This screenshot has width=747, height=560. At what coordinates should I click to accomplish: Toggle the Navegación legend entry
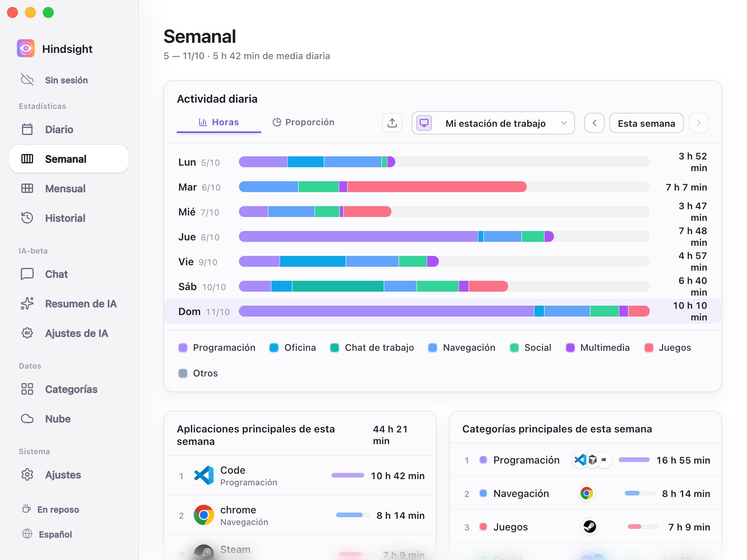pyautogui.click(x=462, y=347)
